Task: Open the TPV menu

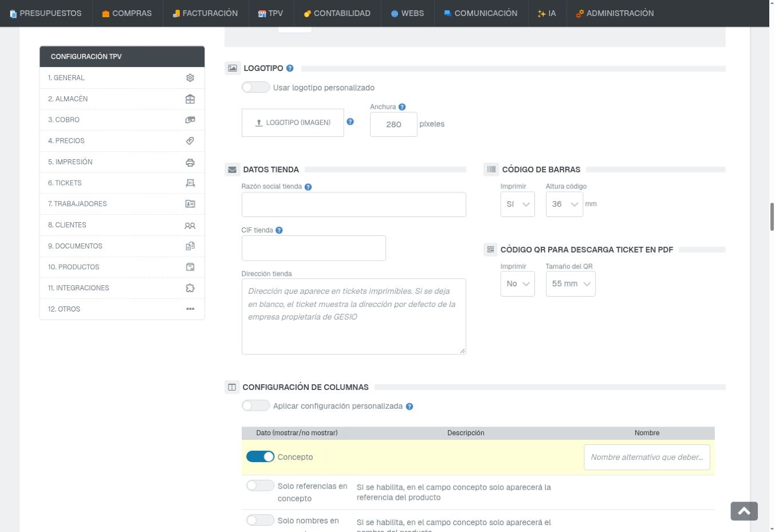Action: 271,13
